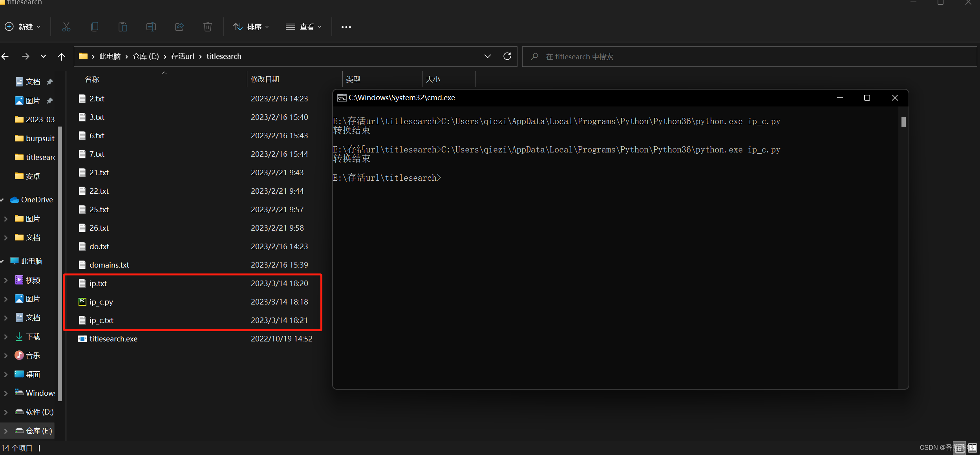This screenshot has width=980, height=455.
Task: Select 此电脑 in navigation tree
Action: 26,261
